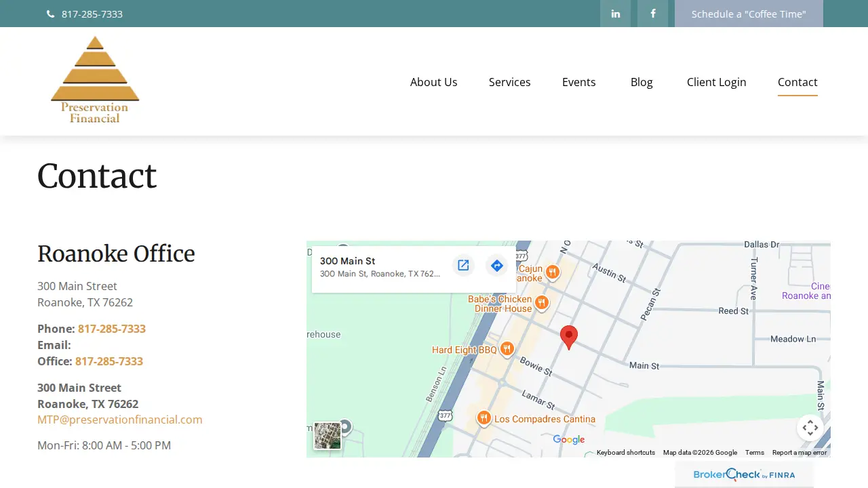Select Hard Eight BBQ restaurant marker

(x=507, y=349)
